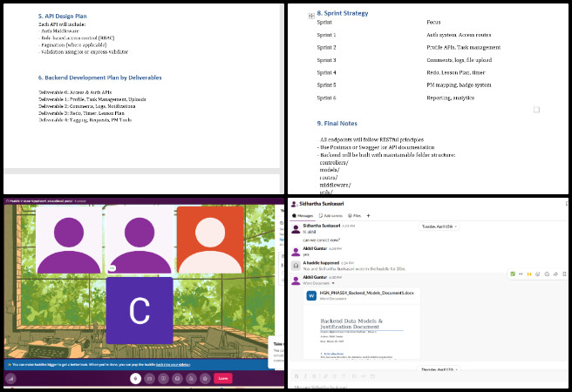Click the table resize handle below Sprint 6
This screenshot has width=572, height=392.
[x=536, y=110]
